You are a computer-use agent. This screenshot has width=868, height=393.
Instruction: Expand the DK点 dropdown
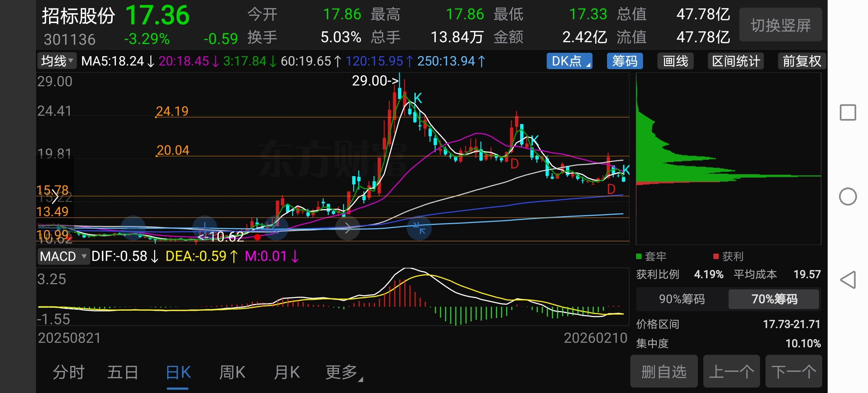[x=569, y=61]
